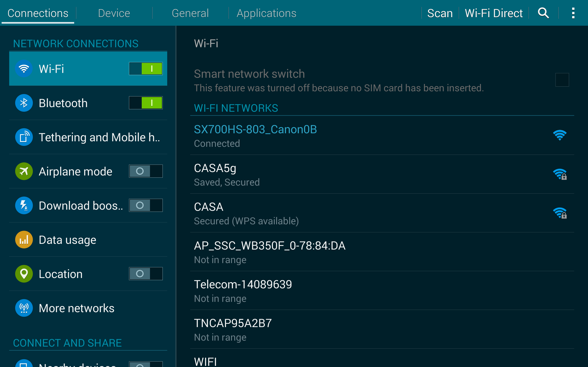588x367 pixels.
Task: Open search with the magnifier icon
Action: click(543, 13)
